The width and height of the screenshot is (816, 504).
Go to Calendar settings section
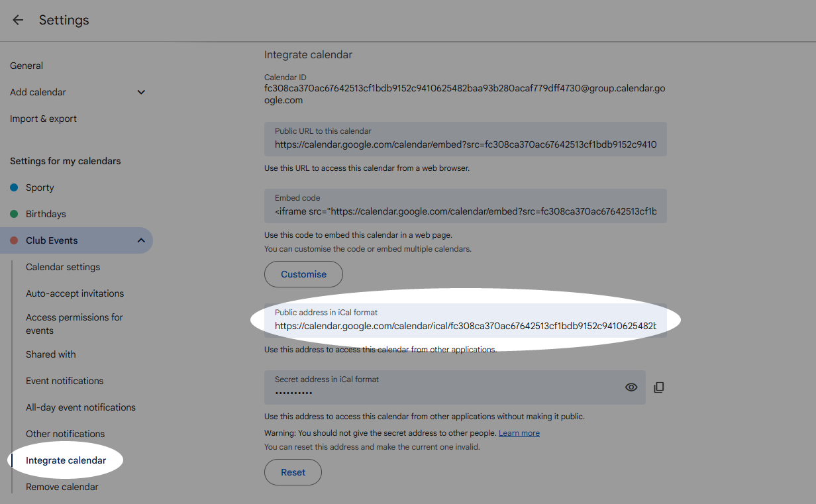[63, 267]
